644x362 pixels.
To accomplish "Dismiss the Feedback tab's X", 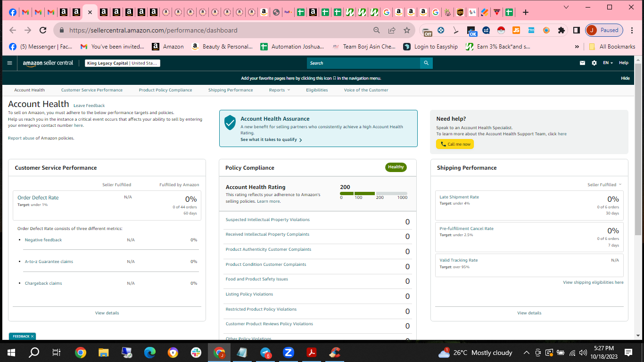I will (32, 337).
